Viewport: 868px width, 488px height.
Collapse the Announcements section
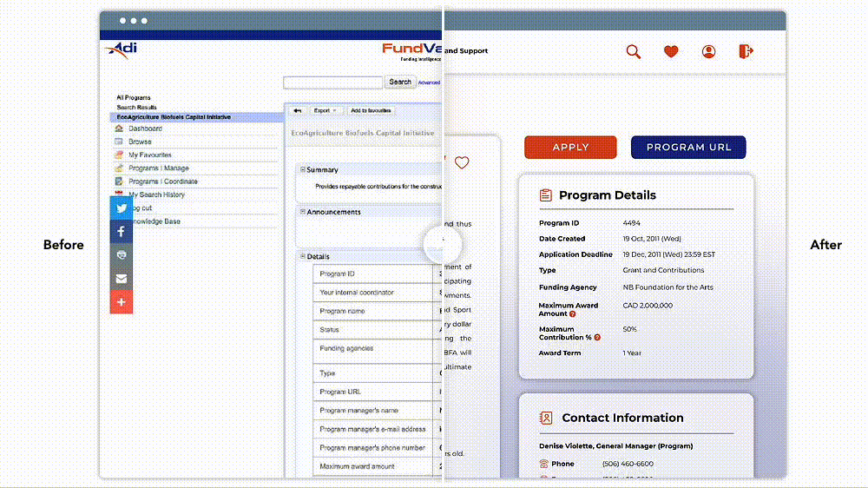coord(303,212)
